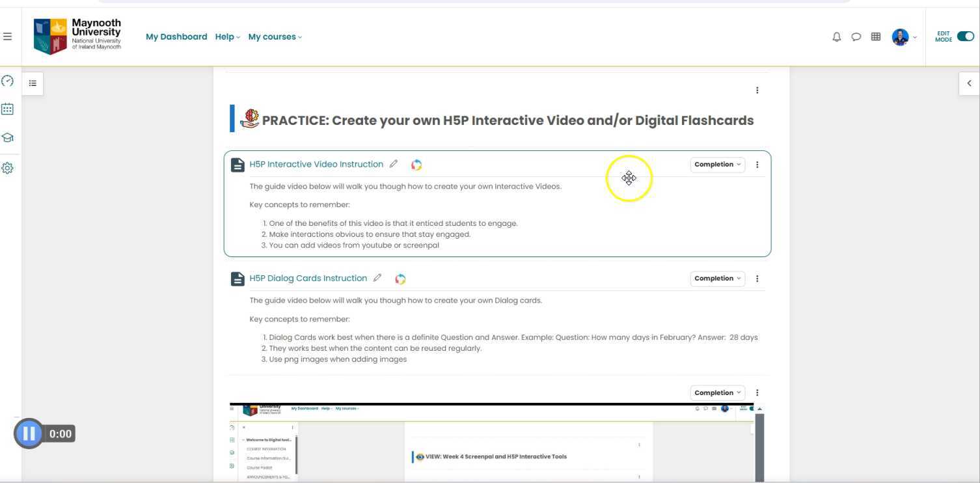Viewport: 980px width, 483px height.
Task: Open three-dot menu for the embedded video activity
Action: pos(757,393)
